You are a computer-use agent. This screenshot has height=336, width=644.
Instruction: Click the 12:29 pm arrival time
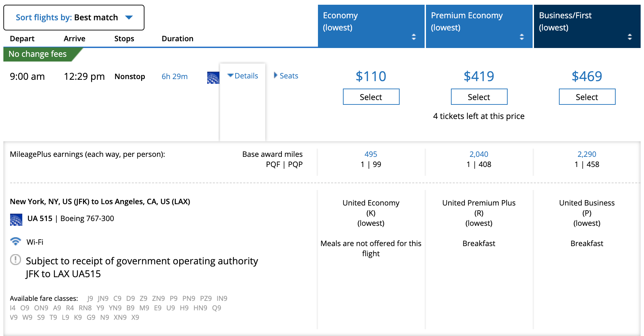point(84,76)
